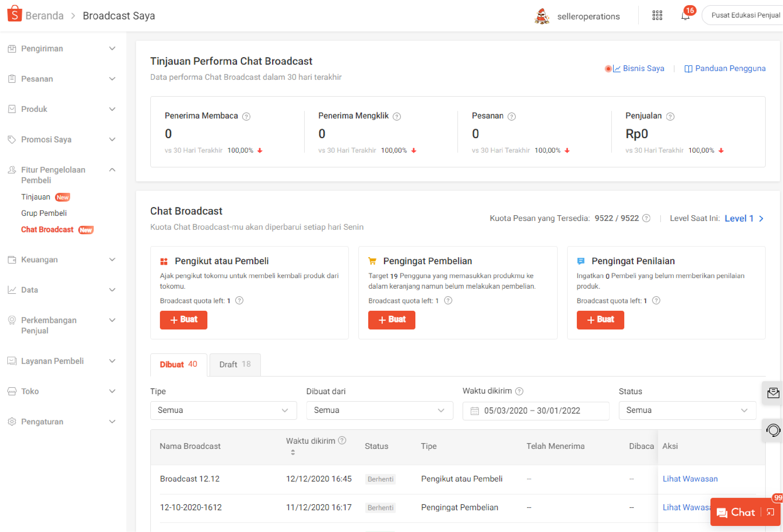Screen dimensions: 783x532
Task: Open the apps grid menu icon
Action: tap(657, 15)
